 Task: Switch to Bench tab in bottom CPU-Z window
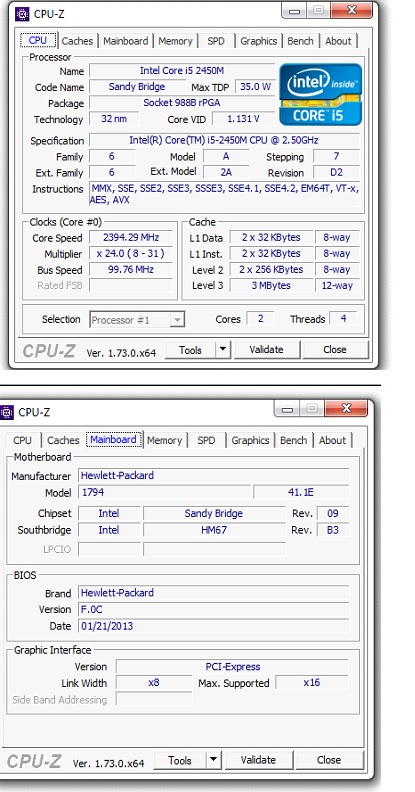click(293, 440)
